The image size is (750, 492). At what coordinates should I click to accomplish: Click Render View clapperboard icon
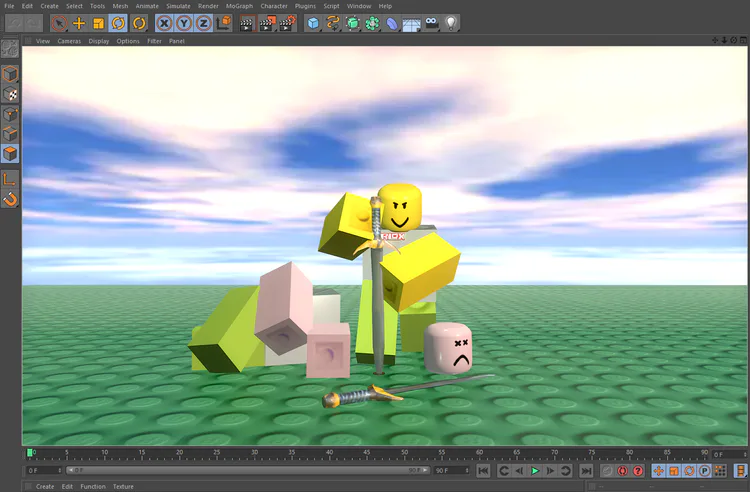coord(247,23)
